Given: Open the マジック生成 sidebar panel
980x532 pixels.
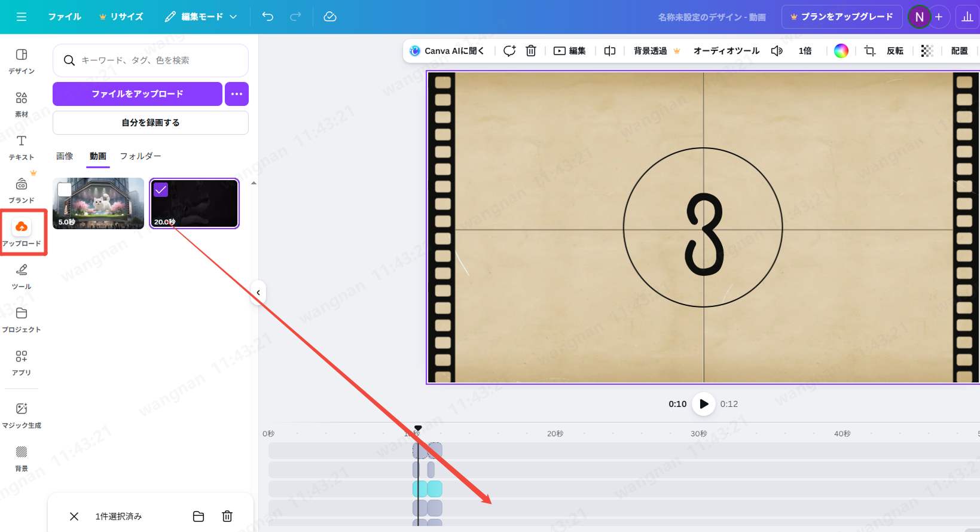Looking at the screenshot, I should [22, 415].
